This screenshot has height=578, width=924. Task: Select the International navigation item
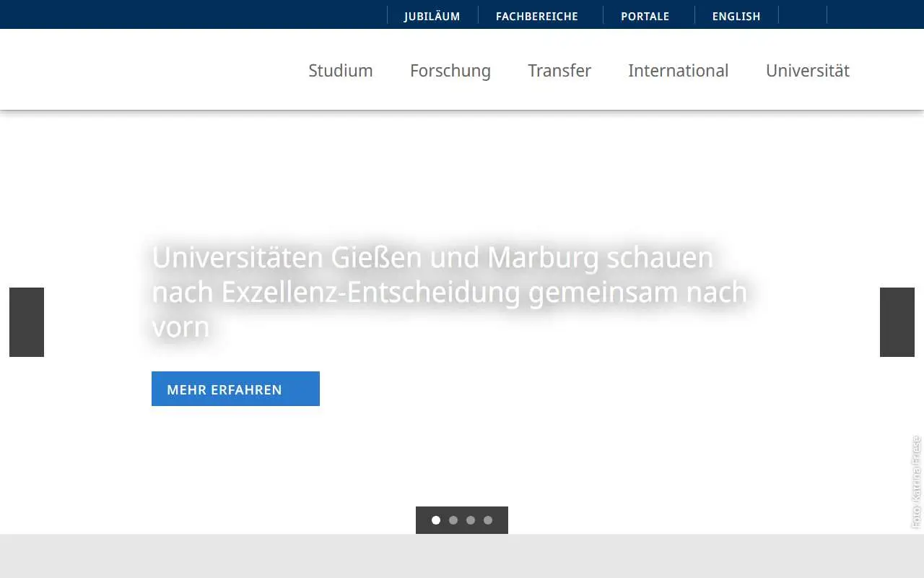(x=679, y=70)
